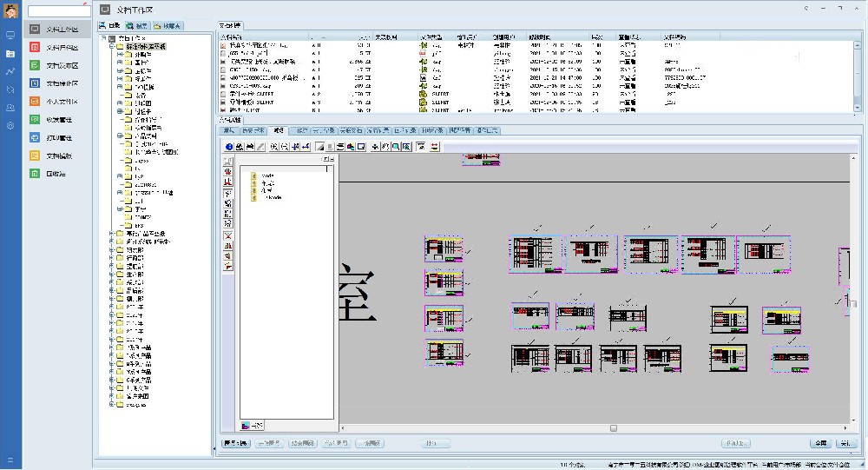Open the line chart icon in blue sidebar
This screenshot has height=470, width=868.
(x=10, y=71)
